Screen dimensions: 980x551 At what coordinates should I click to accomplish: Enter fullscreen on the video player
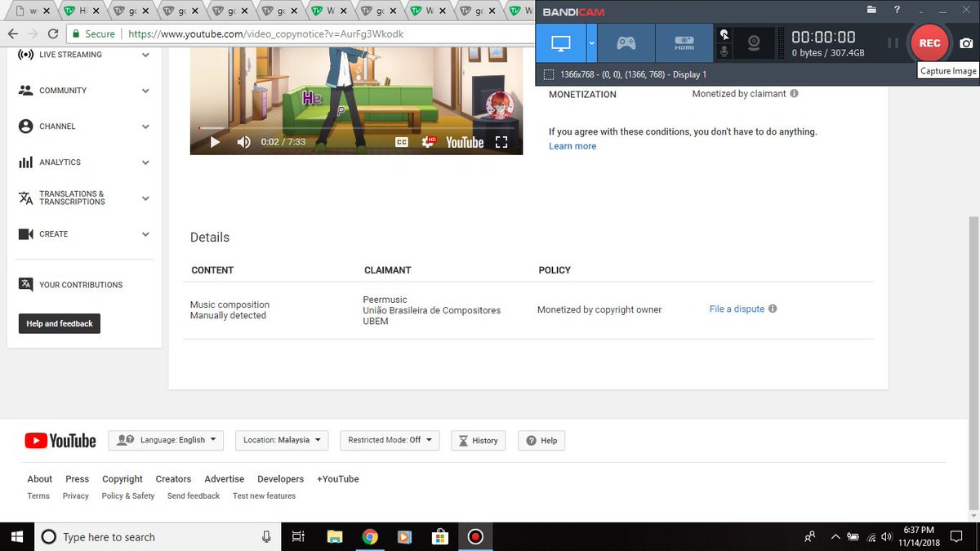click(x=501, y=142)
